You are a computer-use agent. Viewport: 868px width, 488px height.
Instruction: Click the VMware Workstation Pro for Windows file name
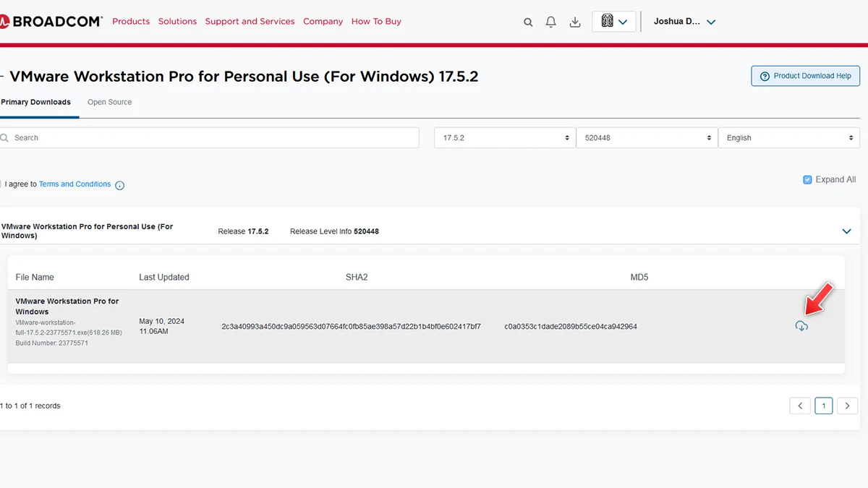coord(67,307)
